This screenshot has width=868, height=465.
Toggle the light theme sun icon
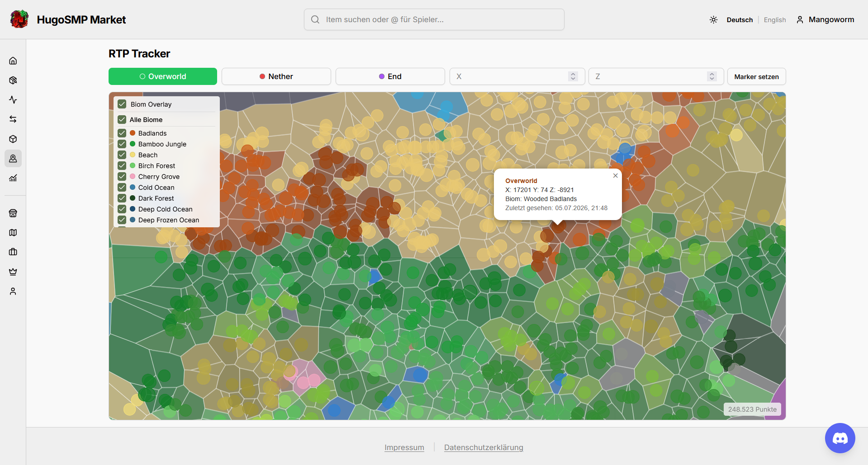click(713, 20)
